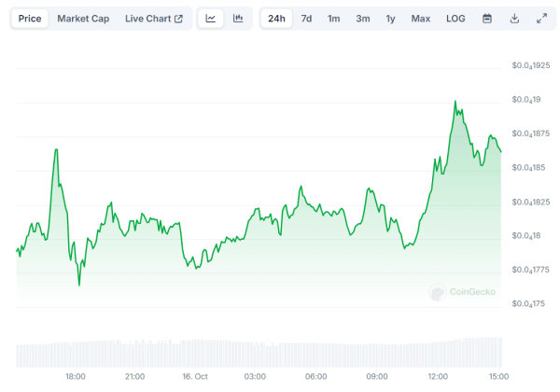The image size is (560, 392).
Task: Click the lowest dip after 18:00
Action: (x=79, y=285)
